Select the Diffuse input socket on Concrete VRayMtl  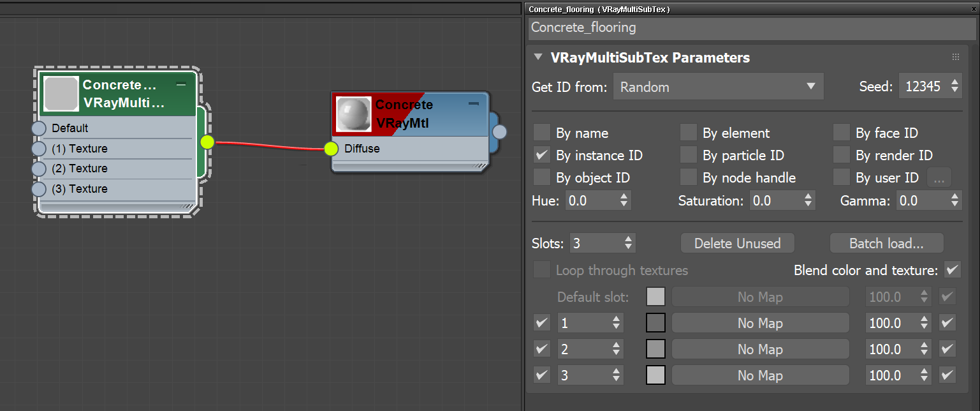[x=331, y=149]
